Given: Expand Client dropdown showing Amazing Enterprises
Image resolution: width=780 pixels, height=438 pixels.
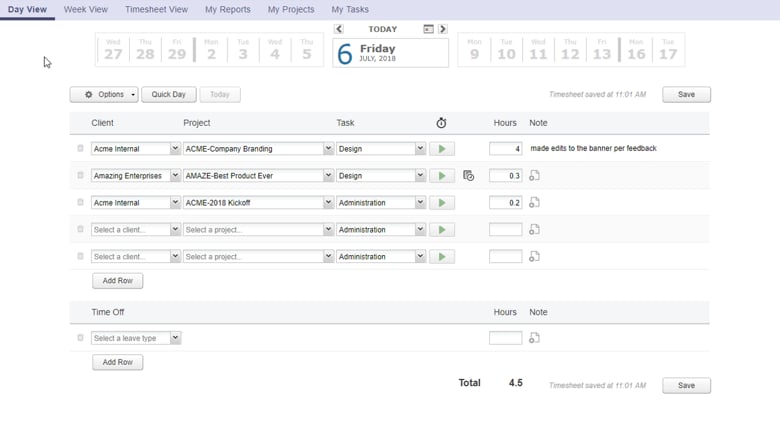Looking at the screenshot, I should coord(175,176).
